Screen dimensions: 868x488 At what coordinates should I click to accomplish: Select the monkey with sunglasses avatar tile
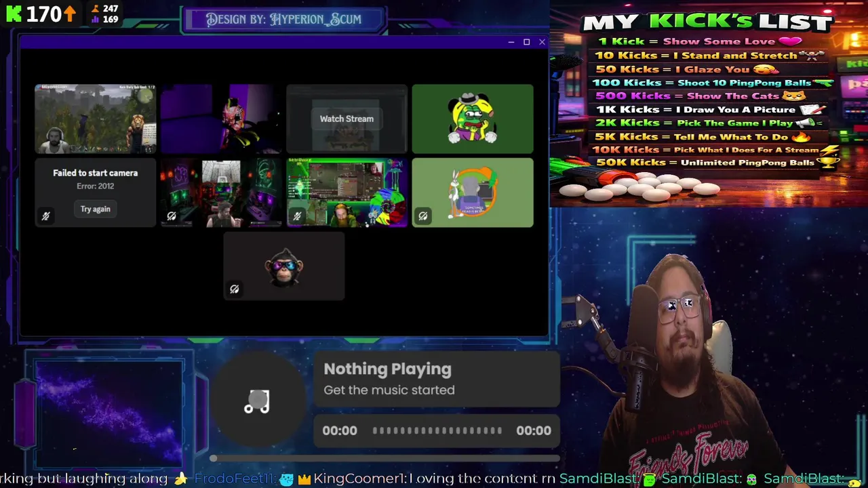284,266
